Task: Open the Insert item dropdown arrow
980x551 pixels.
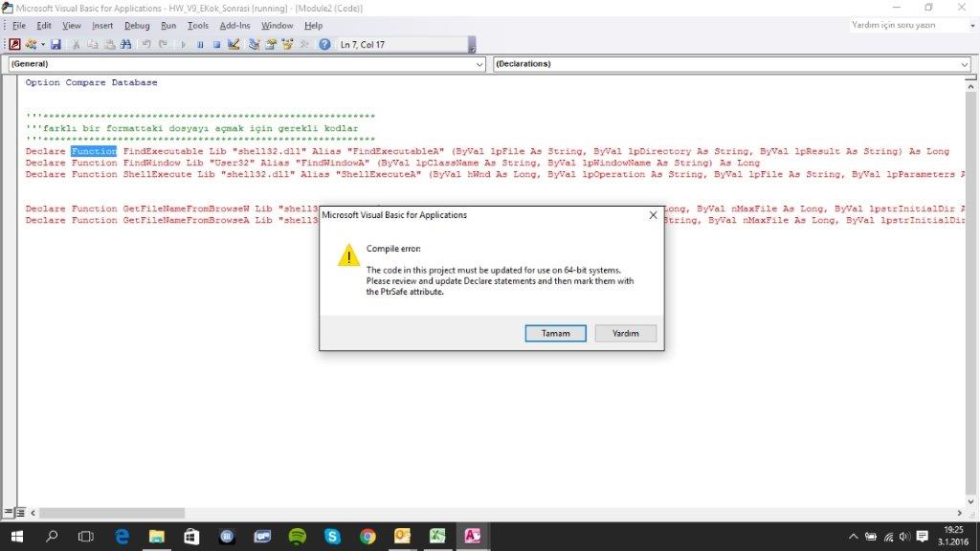Action: click(43, 45)
